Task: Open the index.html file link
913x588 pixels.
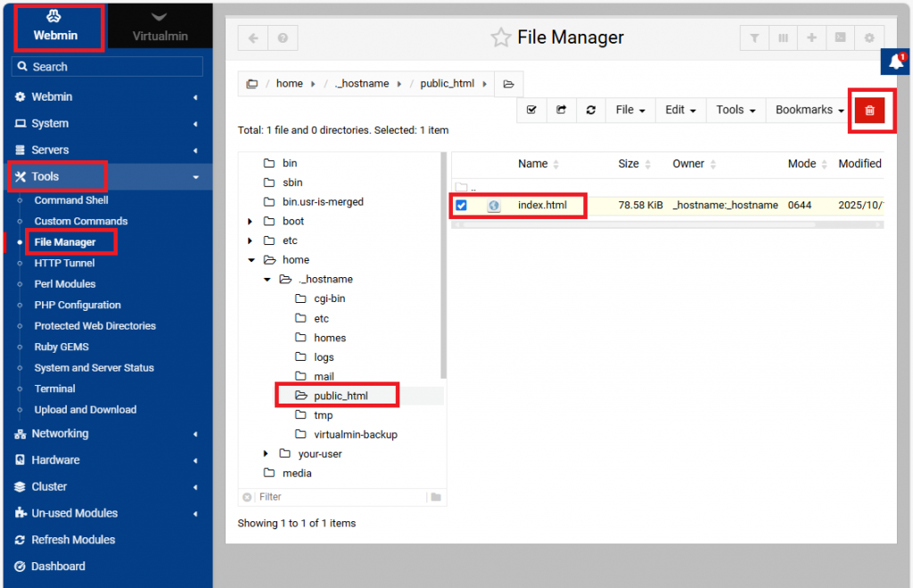Action: coord(542,206)
